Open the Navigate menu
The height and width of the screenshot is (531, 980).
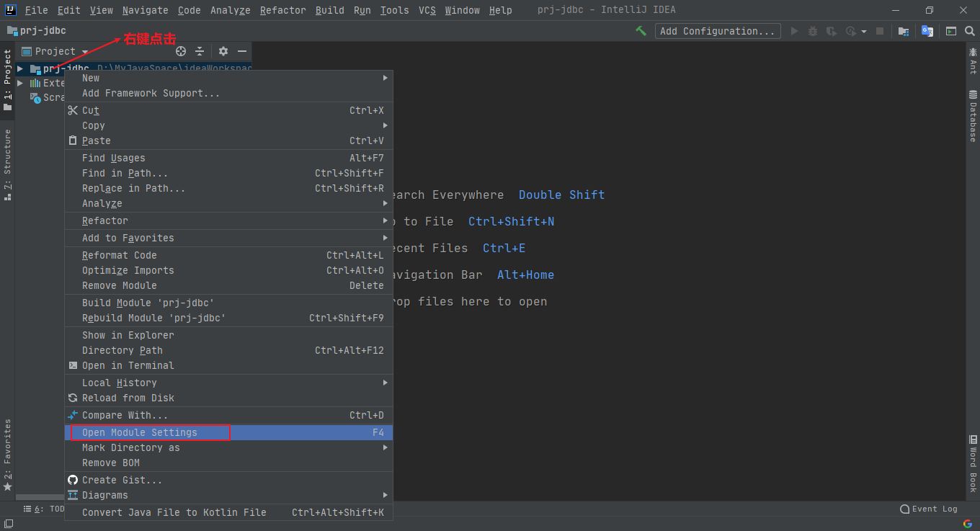pos(145,10)
